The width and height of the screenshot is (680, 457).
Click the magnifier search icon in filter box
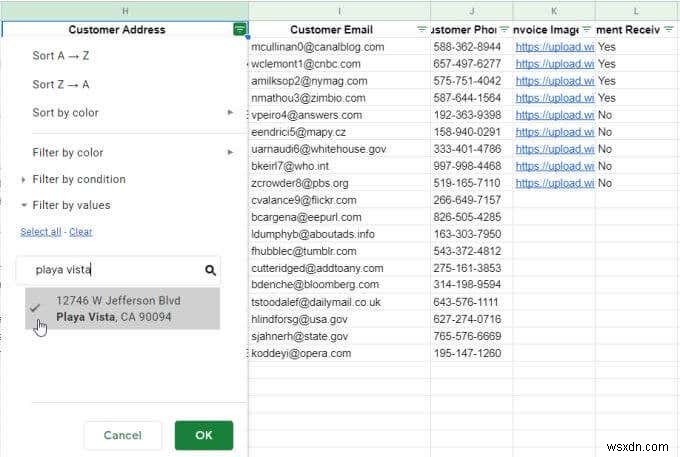click(210, 270)
